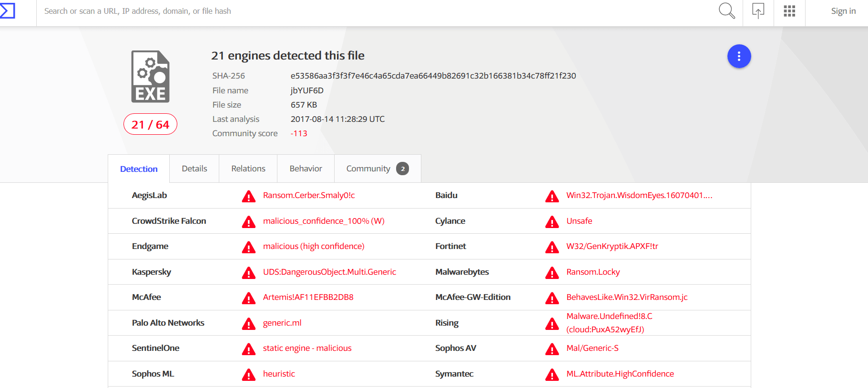868x388 pixels.
Task: Click the 21 / 64 detection ratio badge
Action: [x=150, y=124]
